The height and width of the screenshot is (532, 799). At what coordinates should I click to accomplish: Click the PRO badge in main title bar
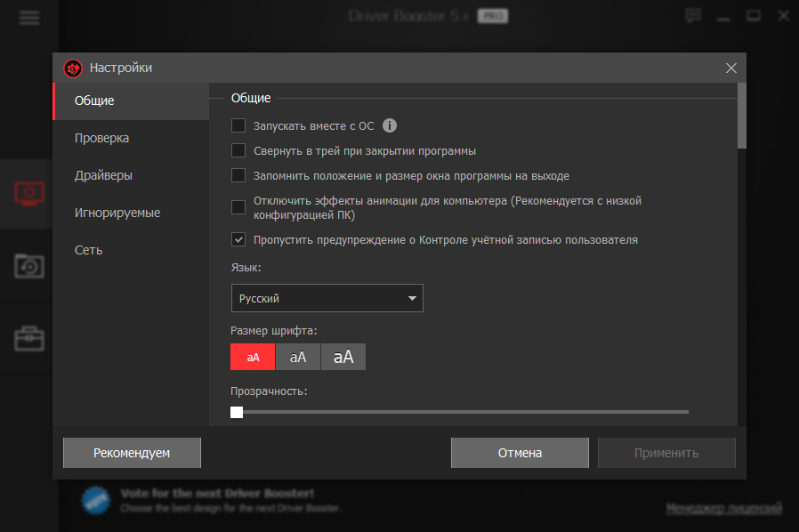(x=493, y=16)
